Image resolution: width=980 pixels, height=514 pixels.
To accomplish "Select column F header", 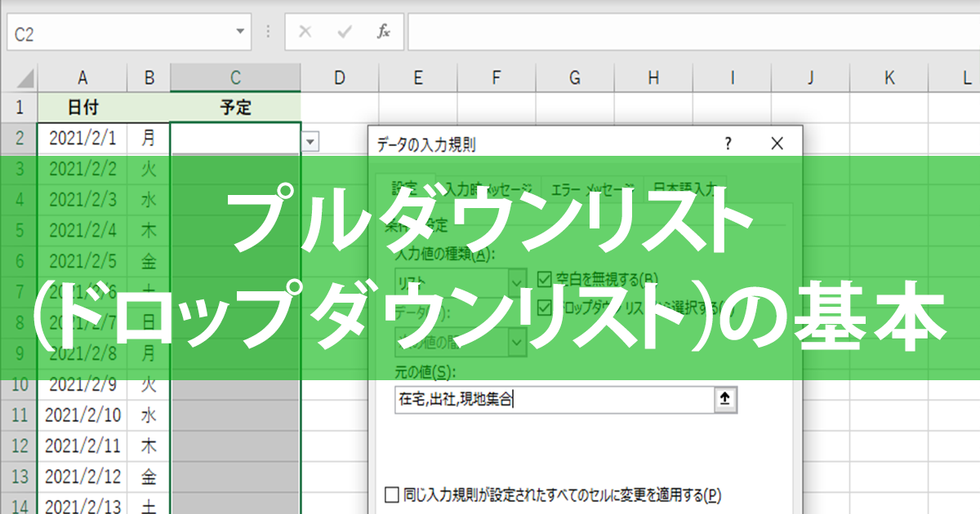I will (x=497, y=78).
